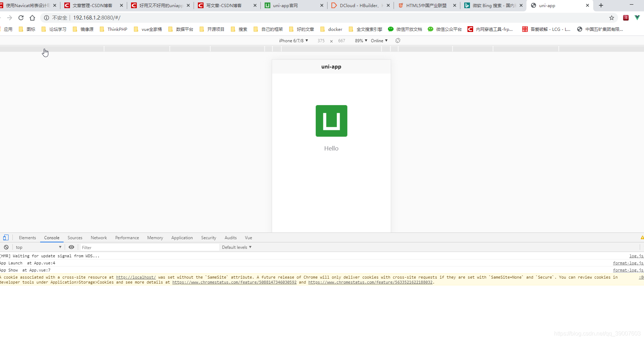Click the uni-app page title bar text

331,67
